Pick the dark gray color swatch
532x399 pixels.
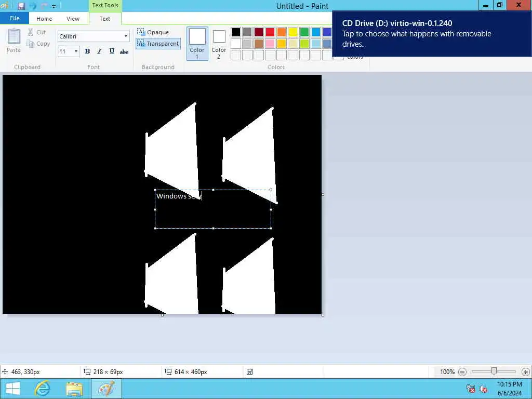tap(247, 32)
